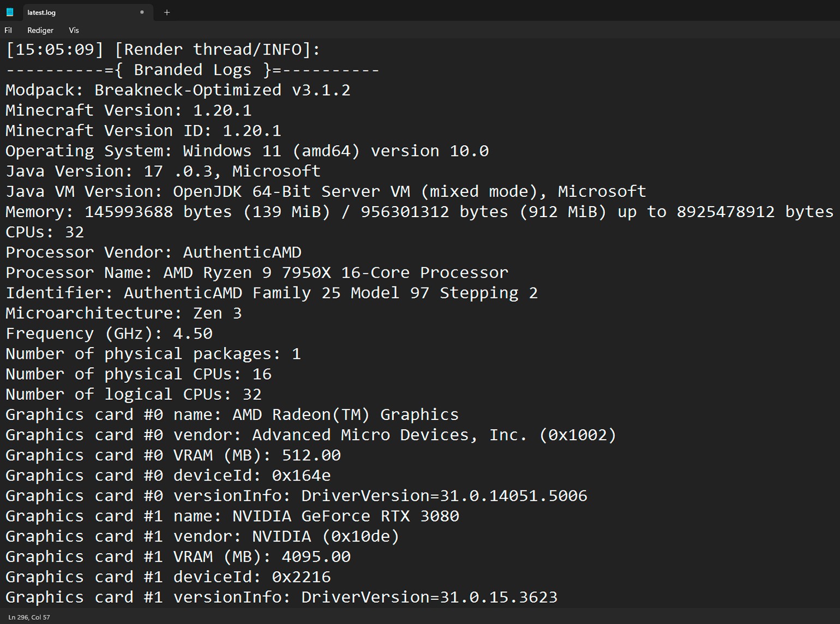
Task: Place cursor on the Branded Logs header line
Action: click(x=192, y=70)
